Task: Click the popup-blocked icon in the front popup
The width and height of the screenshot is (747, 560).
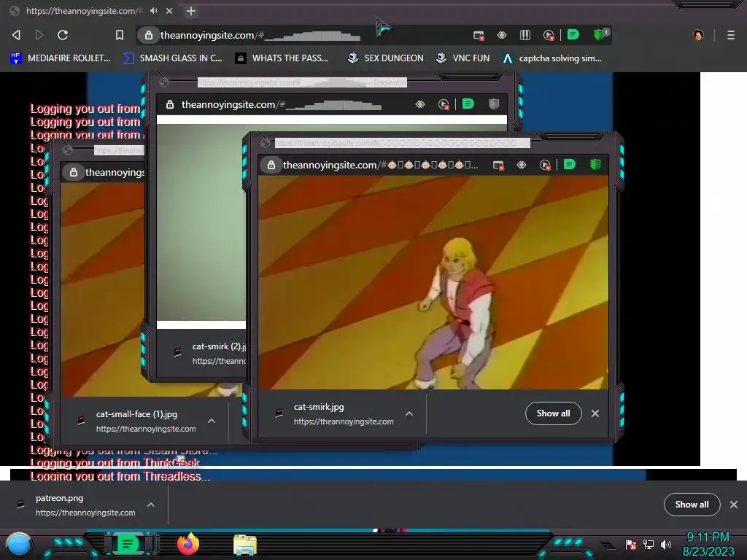Action: [x=498, y=166]
